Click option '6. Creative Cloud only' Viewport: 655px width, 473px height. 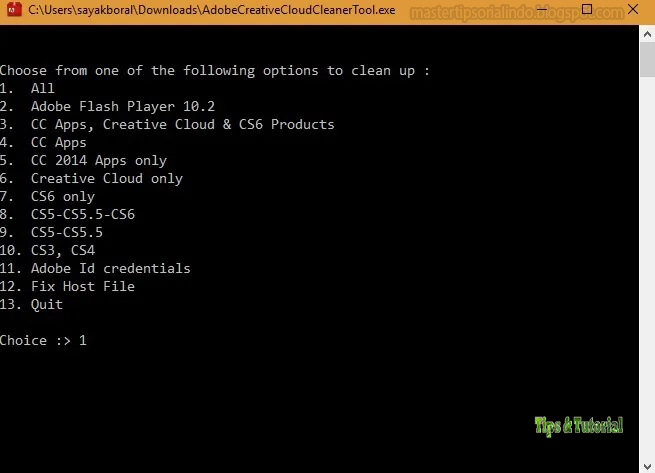click(x=91, y=178)
